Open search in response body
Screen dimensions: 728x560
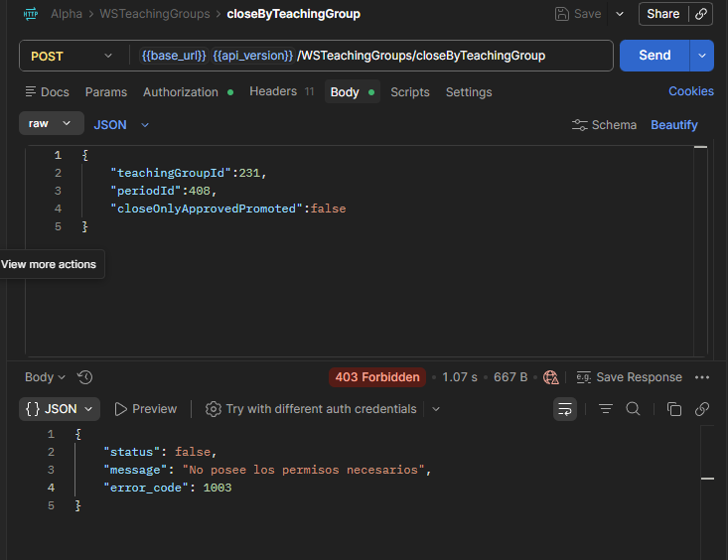point(633,409)
